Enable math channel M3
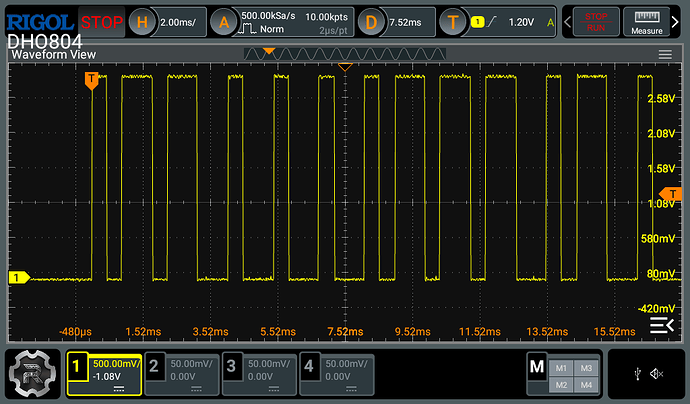The width and height of the screenshot is (690, 404). point(586,368)
